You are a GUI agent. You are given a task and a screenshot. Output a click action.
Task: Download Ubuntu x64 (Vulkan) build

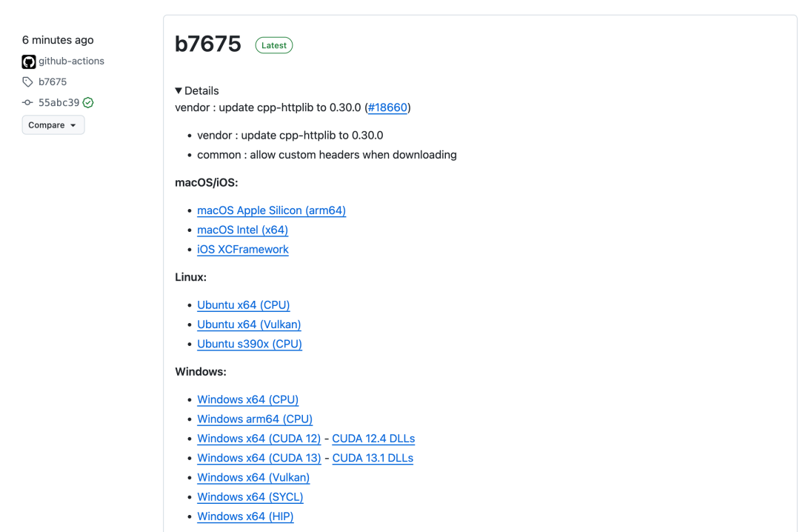tap(249, 325)
